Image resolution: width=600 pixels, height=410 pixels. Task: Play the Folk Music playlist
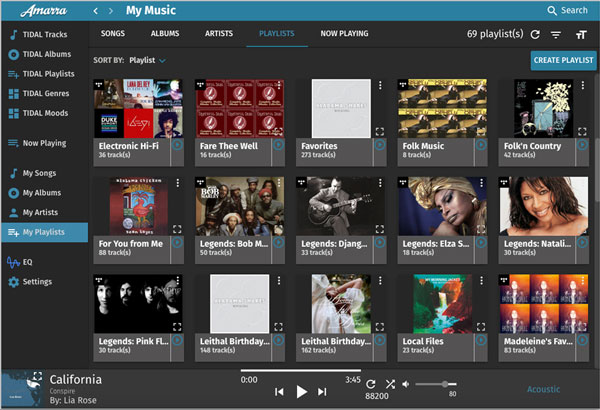click(481, 145)
